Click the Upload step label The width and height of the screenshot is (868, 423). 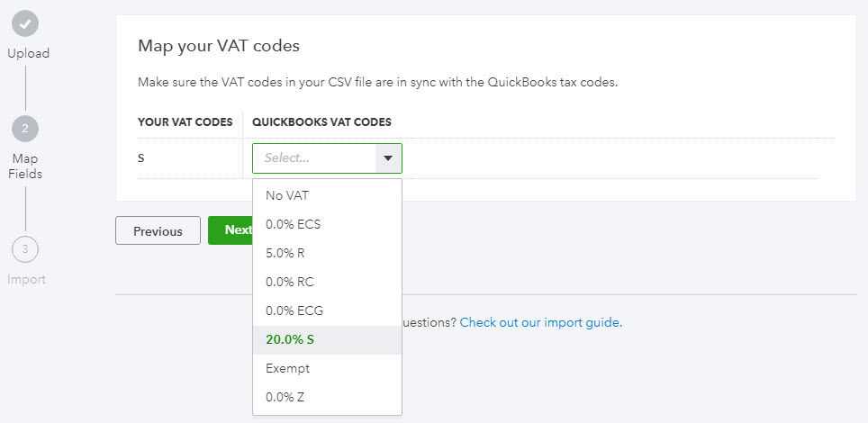28,53
